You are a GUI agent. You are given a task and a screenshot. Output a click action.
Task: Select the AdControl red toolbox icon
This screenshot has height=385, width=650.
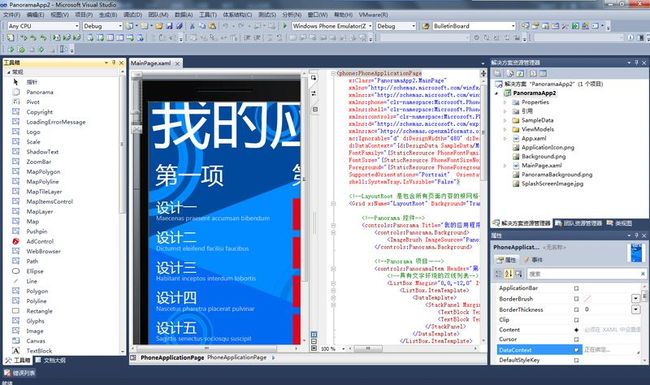pyautogui.click(x=16, y=241)
